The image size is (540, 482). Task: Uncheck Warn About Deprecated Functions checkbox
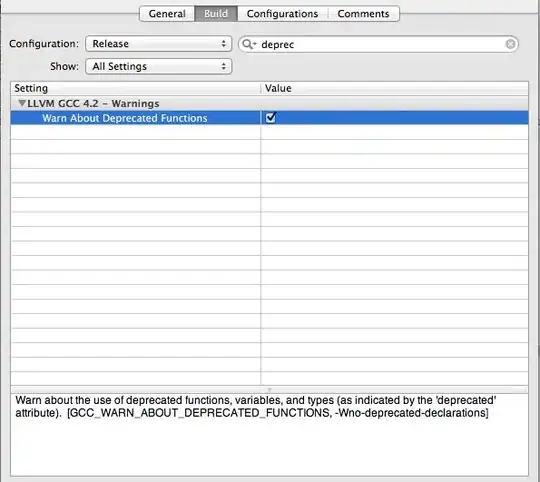coord(270,117)
